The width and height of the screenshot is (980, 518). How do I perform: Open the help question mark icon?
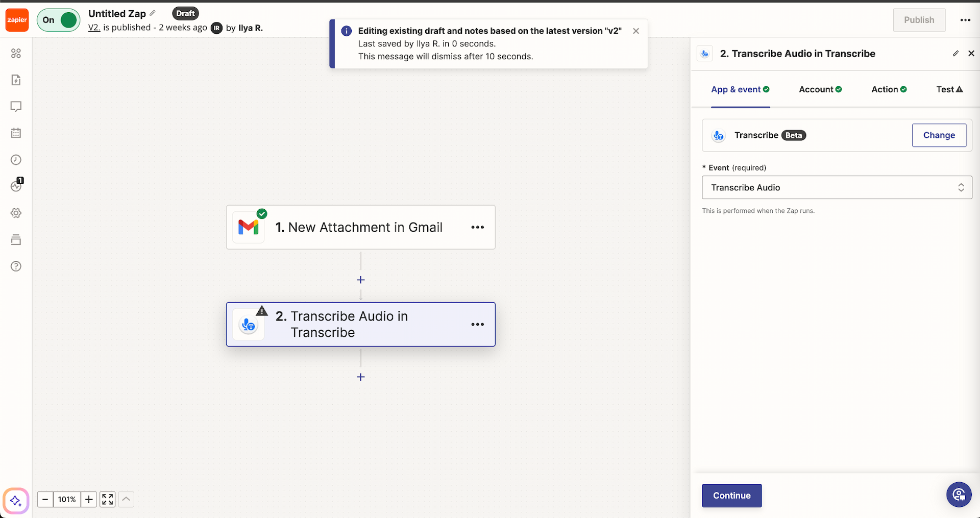tap(16, 266)
